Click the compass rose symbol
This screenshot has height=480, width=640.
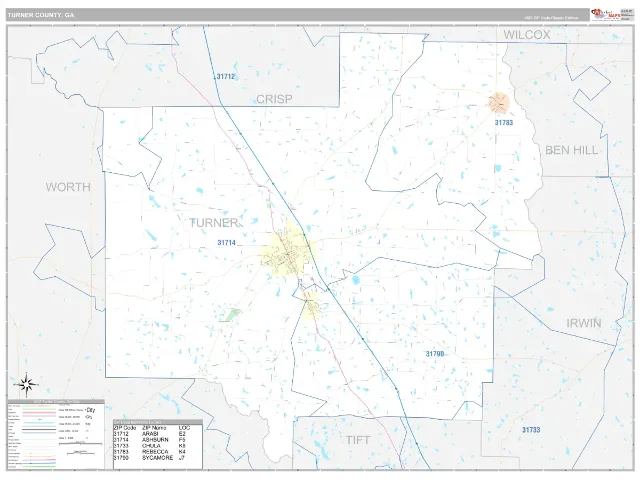click(26, 384)
